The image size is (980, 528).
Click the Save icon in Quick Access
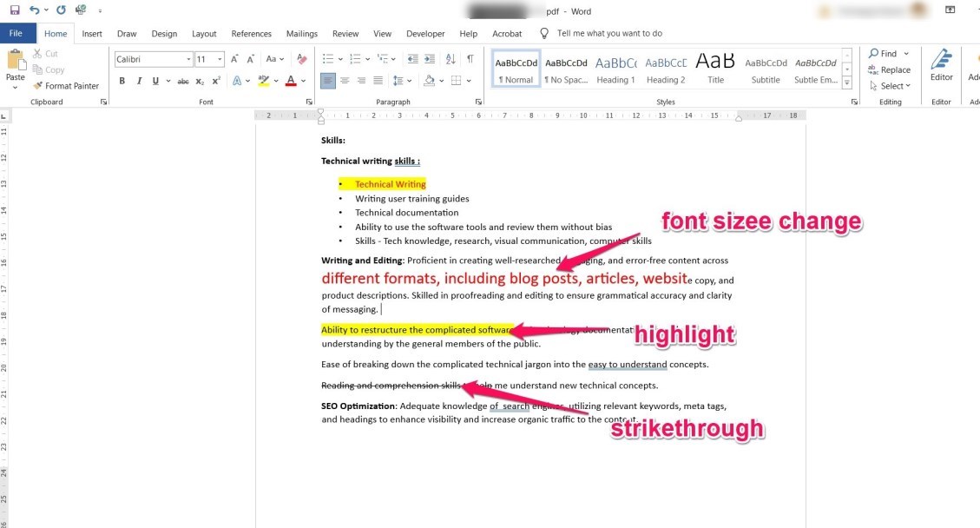point(14,10)
